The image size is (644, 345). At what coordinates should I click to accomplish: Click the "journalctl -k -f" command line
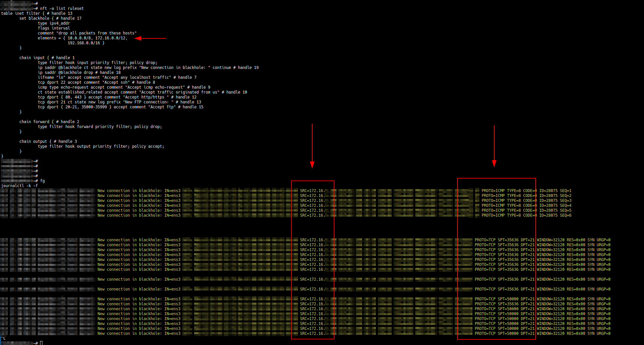(19, 186)
